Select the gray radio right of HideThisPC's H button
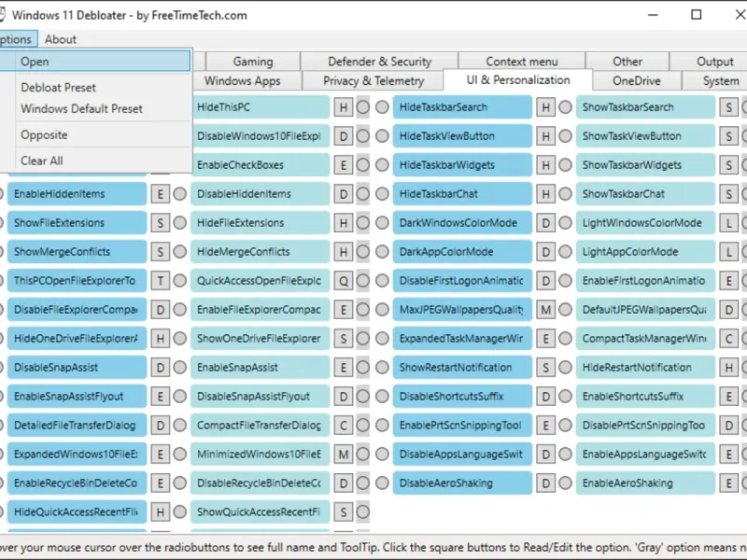 [x=363, y=107]
